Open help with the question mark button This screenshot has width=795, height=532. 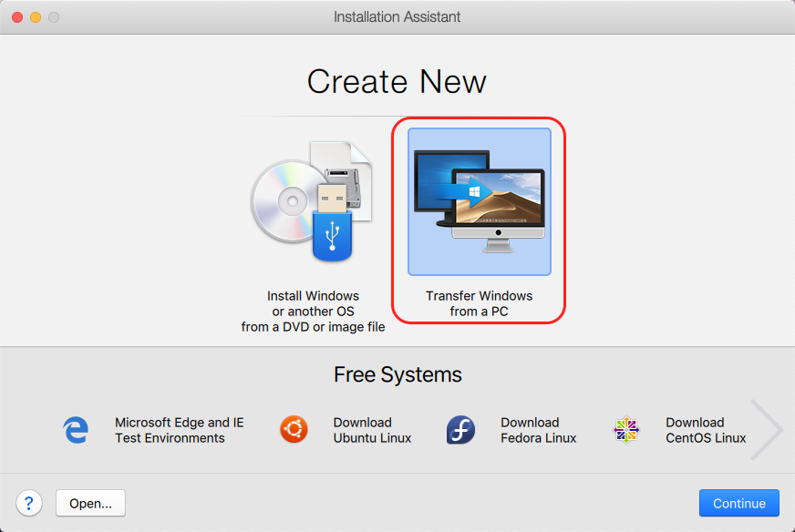(x=29, y=503)
